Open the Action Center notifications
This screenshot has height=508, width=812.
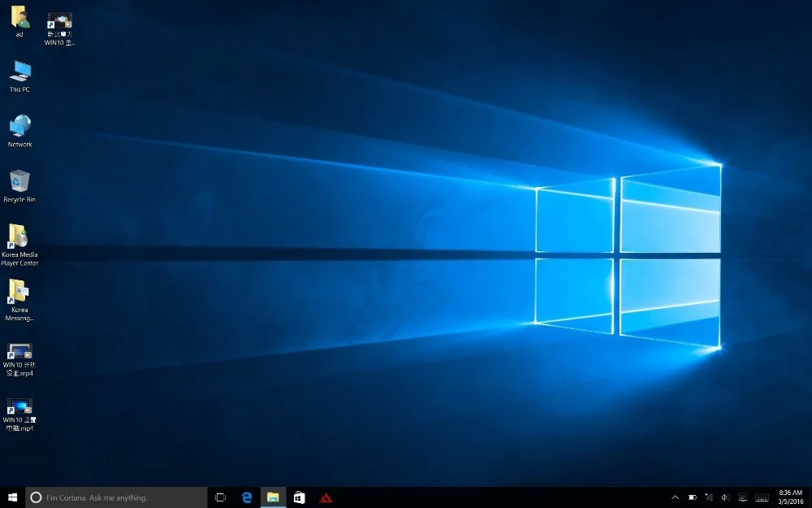click(743, 497)
